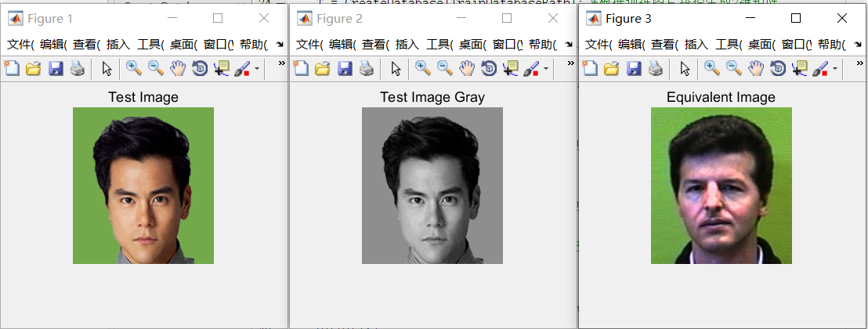Image resolution: width=868 pixels, height=329 pixels.
Task: Click New Figure icon in Figure 3
Action: point(590,69)
